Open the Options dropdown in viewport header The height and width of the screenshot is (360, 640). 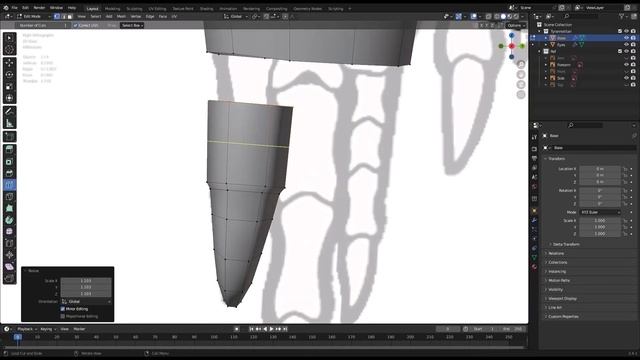[516, 25]
